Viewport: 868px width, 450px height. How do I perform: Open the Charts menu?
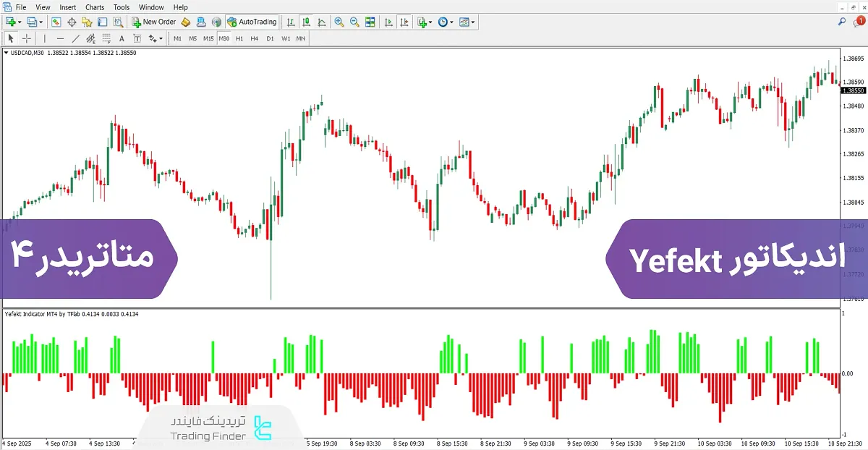(95, 7)
